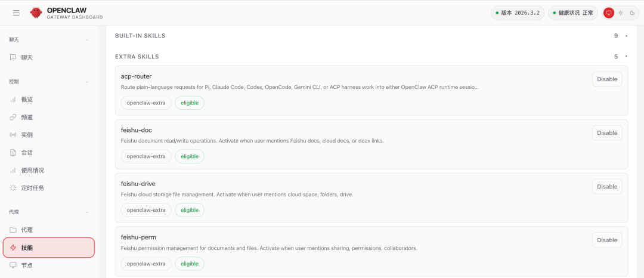Open 概览 bar chart icon in sidebar
The height and width of the screenshot is (278, 644).
click(x=13, y=100)
